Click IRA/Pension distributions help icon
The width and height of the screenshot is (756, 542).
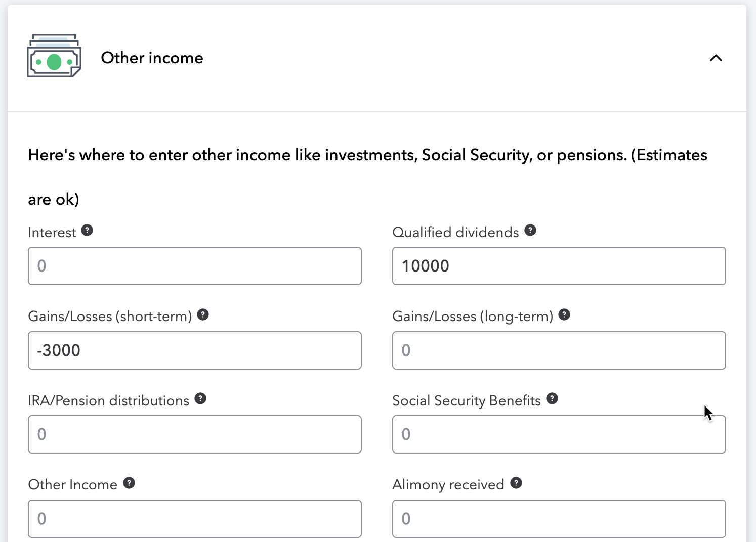coord(200,399)
